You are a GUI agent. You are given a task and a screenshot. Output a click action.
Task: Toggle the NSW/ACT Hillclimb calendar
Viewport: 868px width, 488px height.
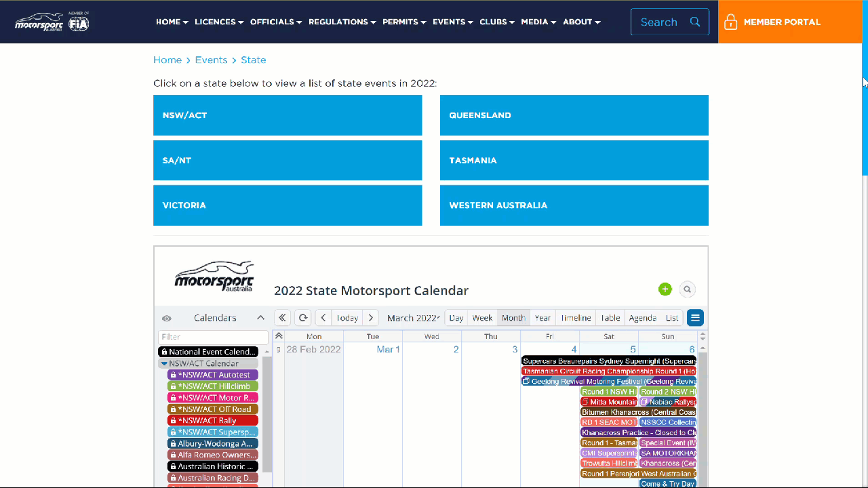(x=213, y=386)
